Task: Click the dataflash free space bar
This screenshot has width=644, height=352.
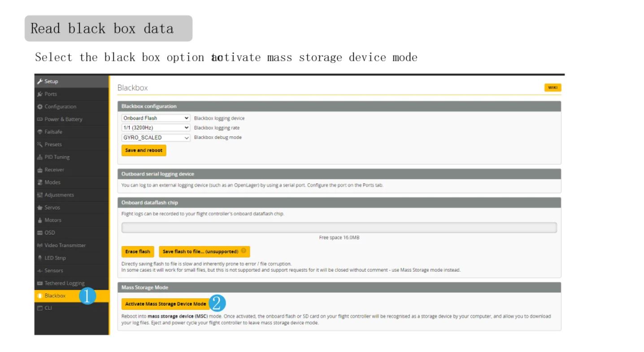Action: coord(339,228)
